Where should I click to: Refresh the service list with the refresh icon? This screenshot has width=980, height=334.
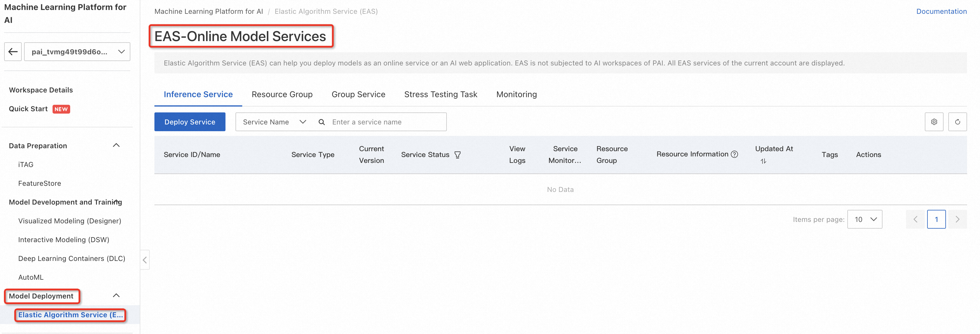957,122
